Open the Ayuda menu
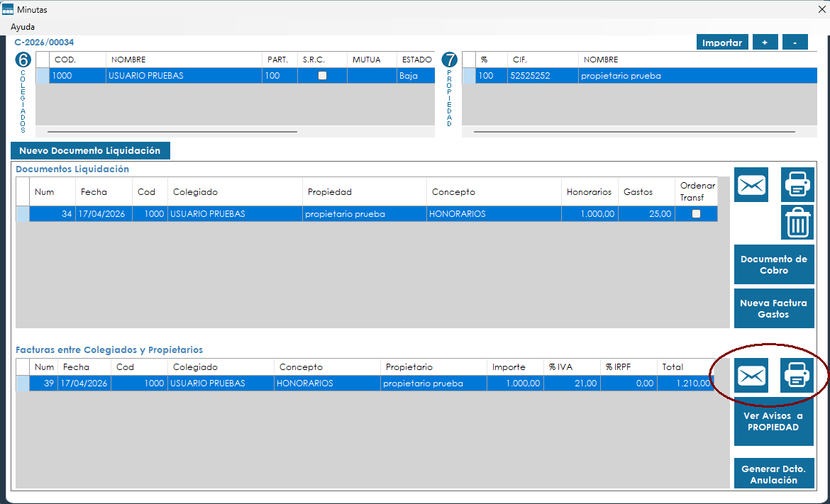Image resolution: width=830 pixels, height=504 pixels. 23,27
